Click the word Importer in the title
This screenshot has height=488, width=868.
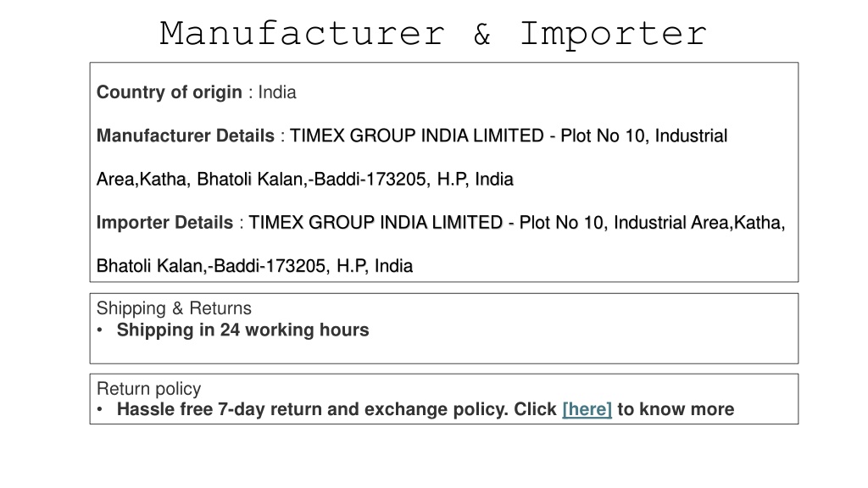[x=614, y=34]
